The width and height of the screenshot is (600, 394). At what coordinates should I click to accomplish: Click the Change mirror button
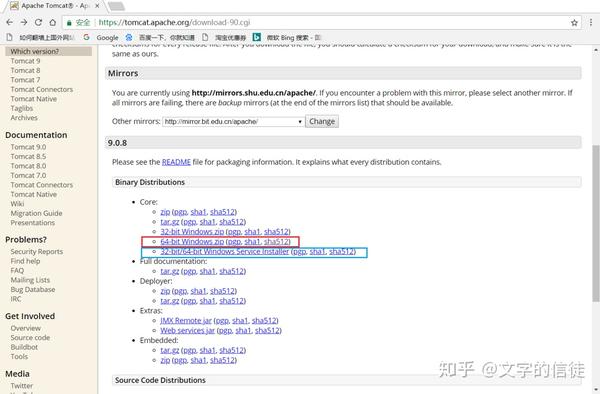point(322,122)
